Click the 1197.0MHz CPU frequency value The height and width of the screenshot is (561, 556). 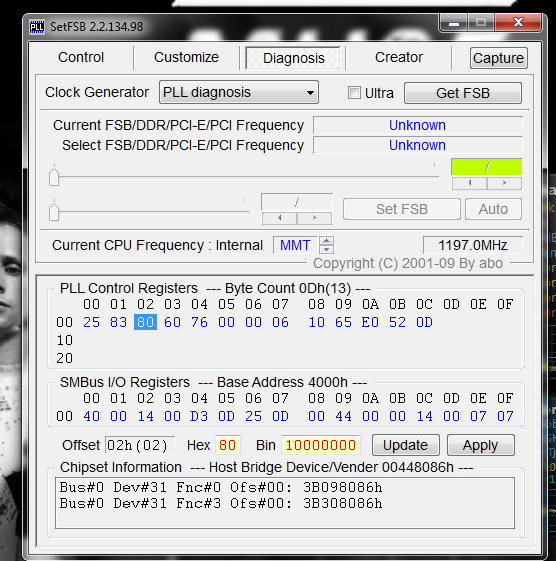click(472, 245)
